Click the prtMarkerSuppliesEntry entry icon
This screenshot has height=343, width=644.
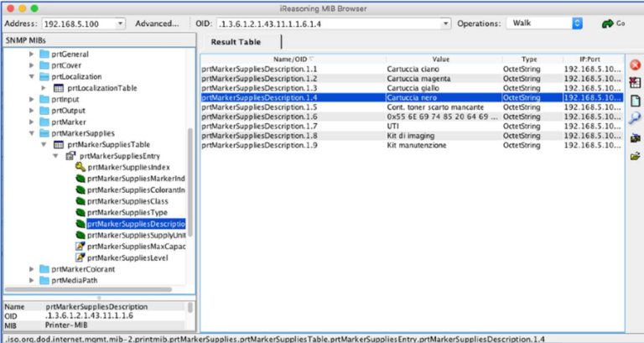(70, 156)
